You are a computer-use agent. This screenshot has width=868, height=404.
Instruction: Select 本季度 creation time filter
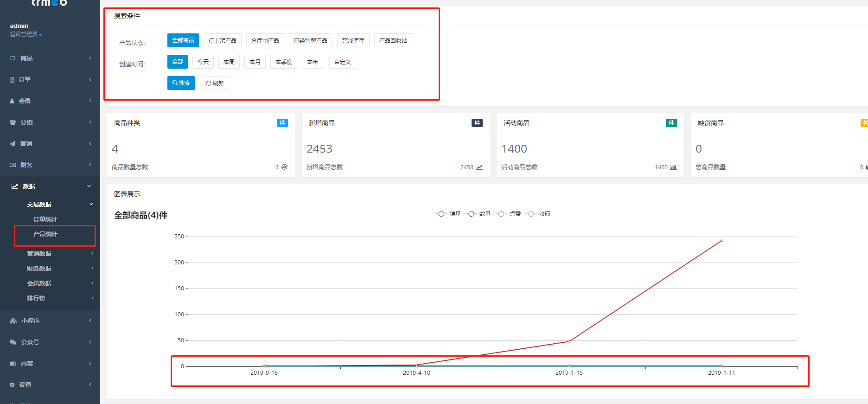pos(284,62)
